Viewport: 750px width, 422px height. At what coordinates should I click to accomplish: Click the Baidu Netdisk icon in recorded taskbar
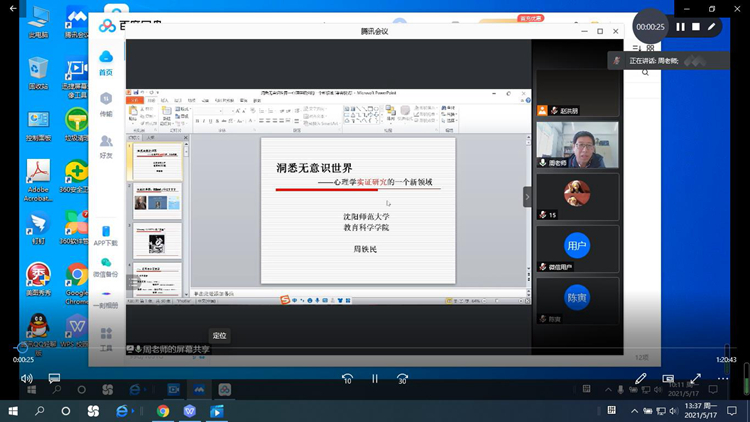coord(225,389)
